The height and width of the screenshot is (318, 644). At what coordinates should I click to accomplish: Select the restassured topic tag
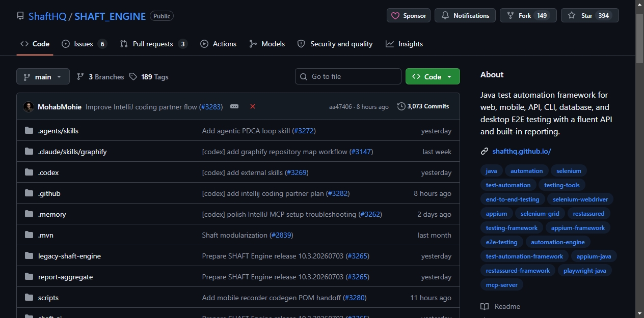click(588, 214)
